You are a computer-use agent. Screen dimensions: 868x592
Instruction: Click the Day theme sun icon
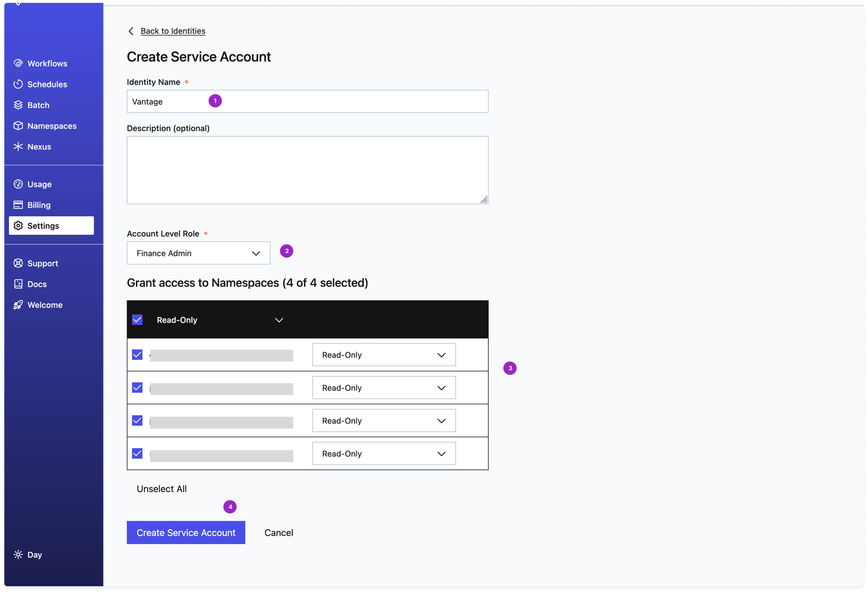(18, 555)
